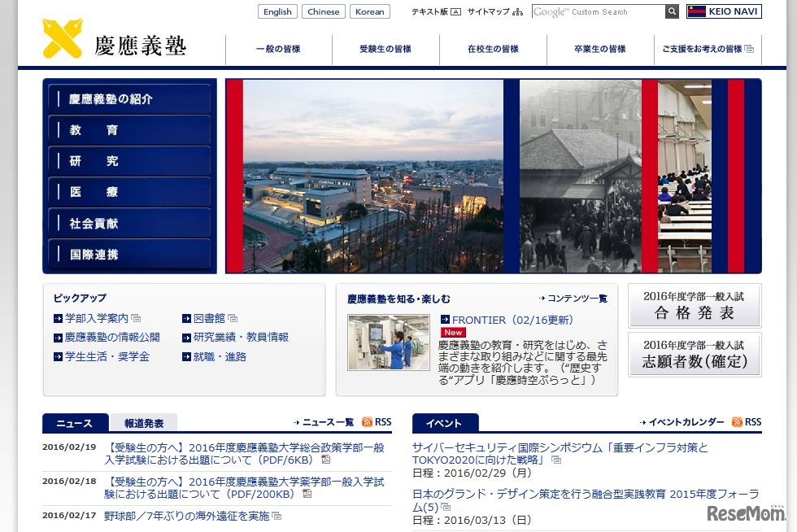Click the Keio crossed-pens emblem logo
Image resolution: width=797 pixels, height=532 pixels.
click(x=62, y=39)
